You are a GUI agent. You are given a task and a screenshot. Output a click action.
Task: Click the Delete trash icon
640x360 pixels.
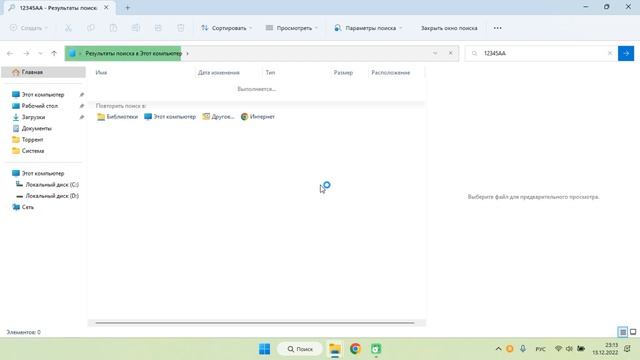click(180, 28)
